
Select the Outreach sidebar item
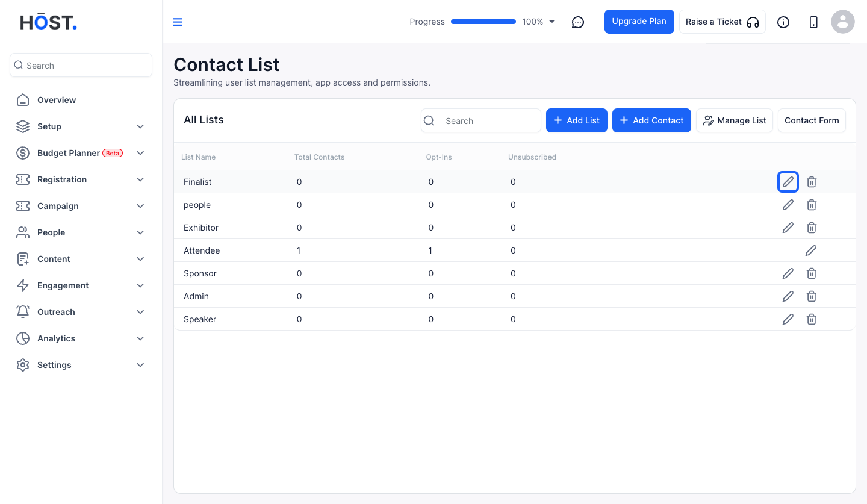pyautogui.click(x=81, y=312)
